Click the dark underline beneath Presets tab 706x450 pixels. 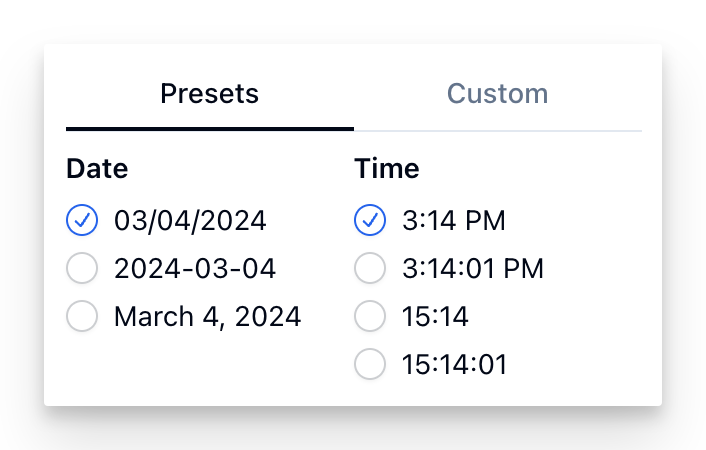(x=210, y=128)
